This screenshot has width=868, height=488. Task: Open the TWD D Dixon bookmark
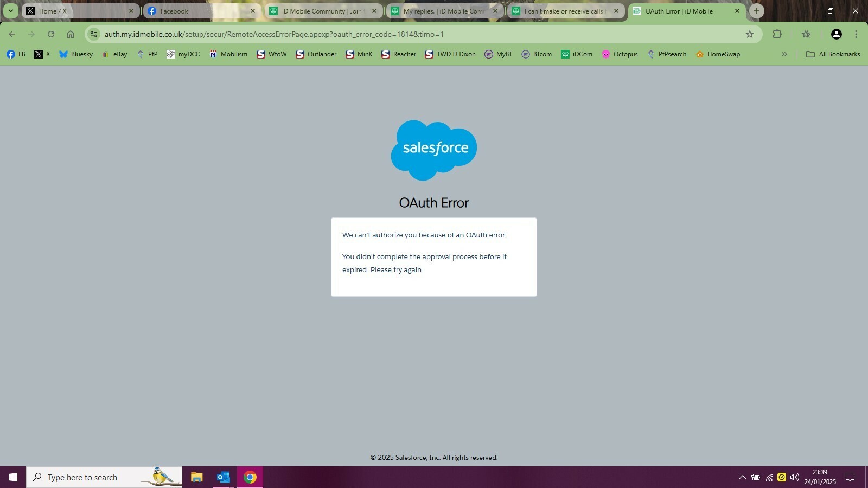pyautogui.click(x=450, y=54)
